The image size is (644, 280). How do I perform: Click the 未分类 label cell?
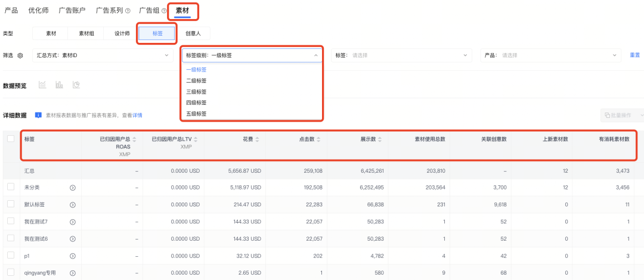point(32,188)
